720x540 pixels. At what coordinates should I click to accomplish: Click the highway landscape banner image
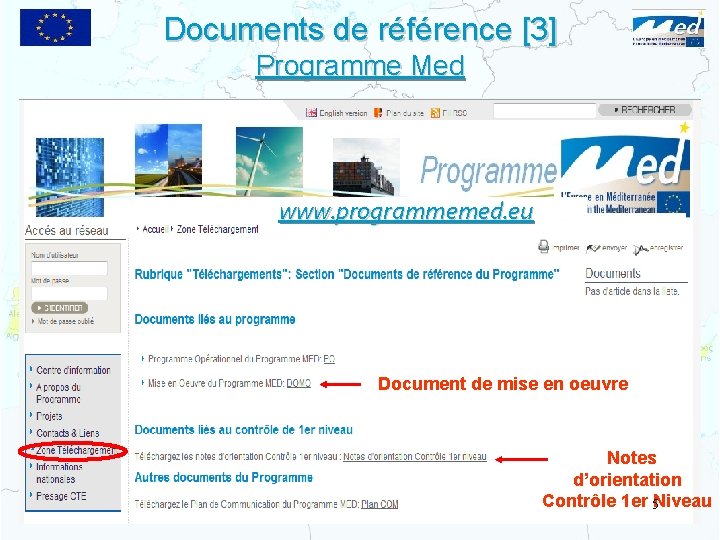click(168, 160)
